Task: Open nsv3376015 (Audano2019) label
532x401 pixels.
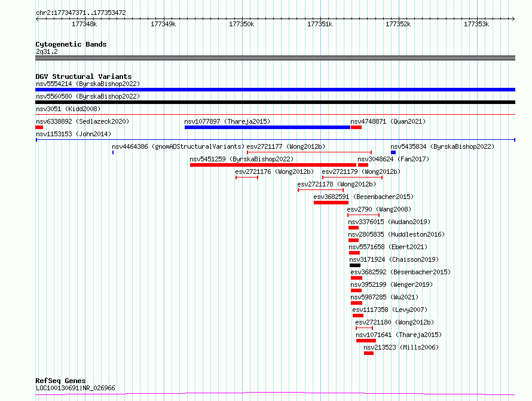Action: (389, 222)
